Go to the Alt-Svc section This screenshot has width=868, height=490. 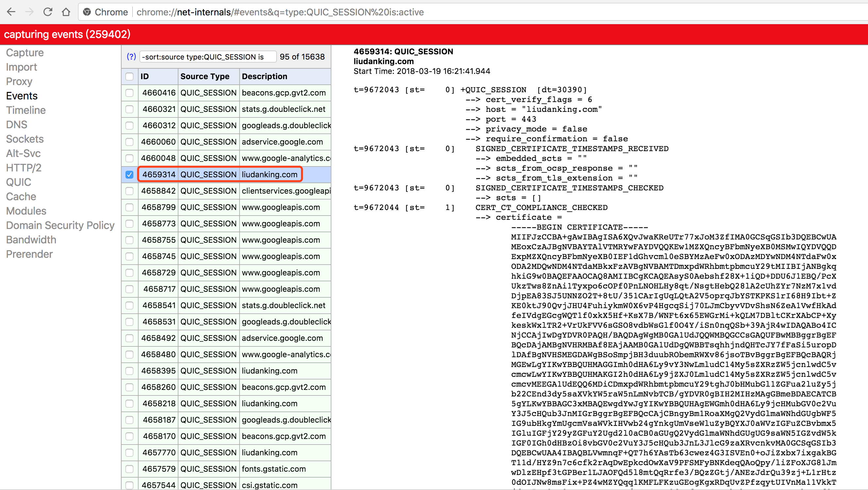point(23,153)
